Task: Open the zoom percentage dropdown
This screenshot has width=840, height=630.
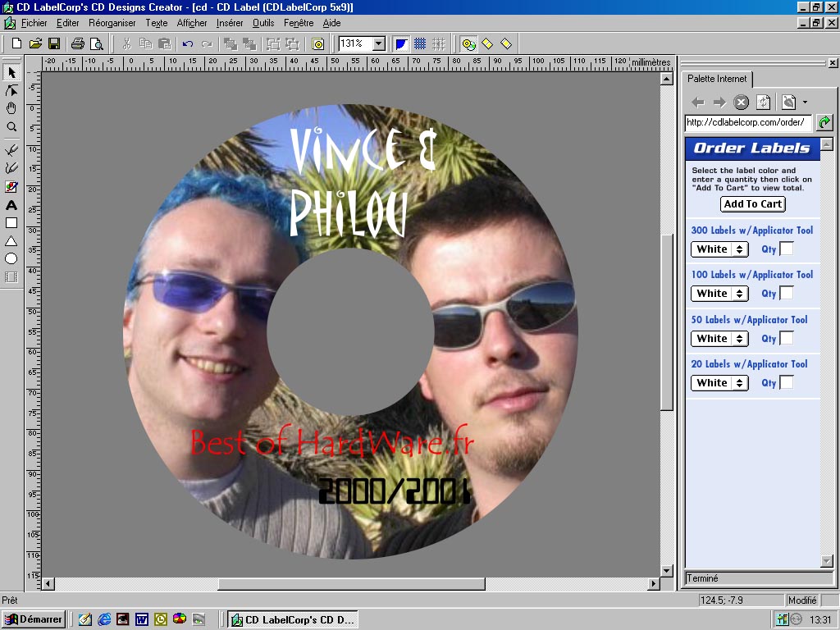Action: pos(379,44)
